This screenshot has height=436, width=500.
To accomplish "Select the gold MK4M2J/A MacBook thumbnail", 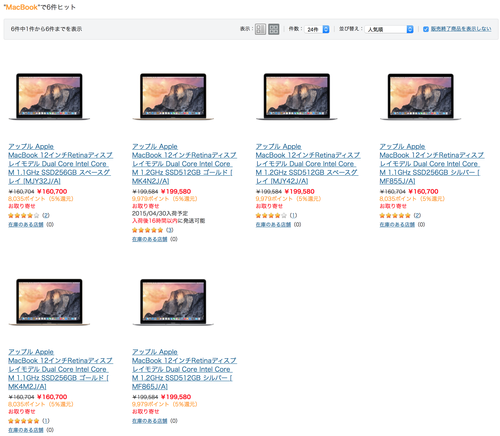I will click(49, 302).
